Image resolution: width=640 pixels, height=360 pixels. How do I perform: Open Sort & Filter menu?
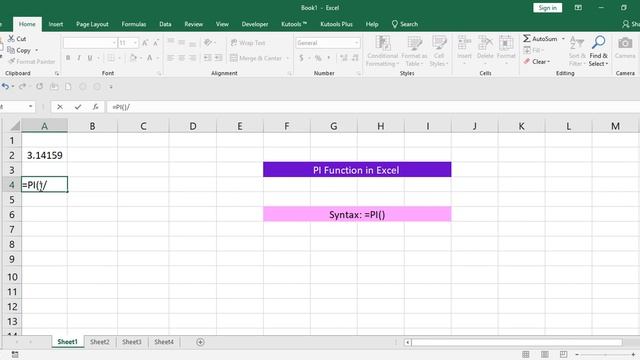click(x=577, y=51)
